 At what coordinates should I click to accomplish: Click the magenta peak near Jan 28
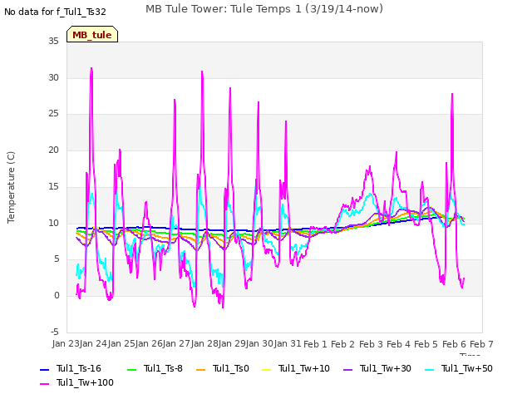click(202, 72)
